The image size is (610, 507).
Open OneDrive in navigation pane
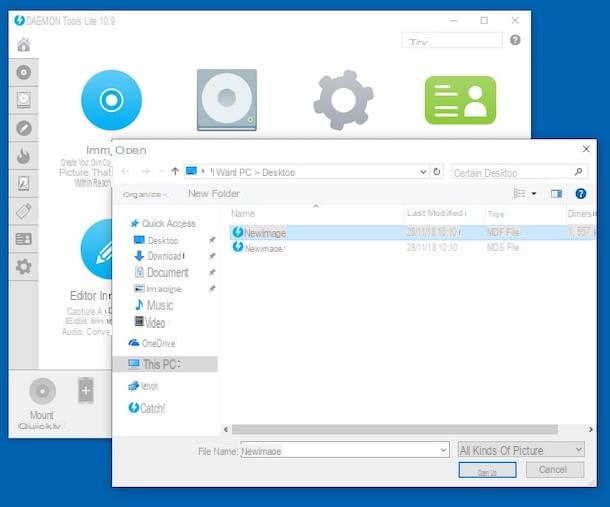[152, 343]
